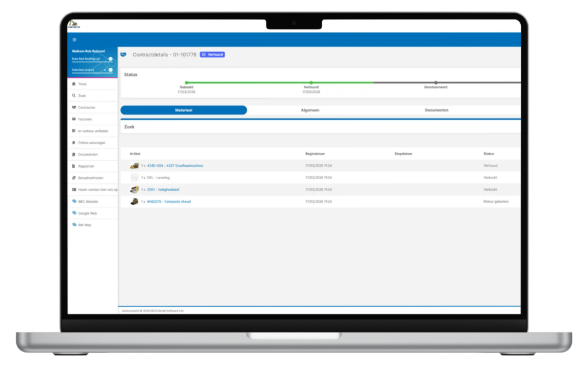Expand the Robs Rad Roofing Ltd dropdown
The image size is (588, 367).
111,59
